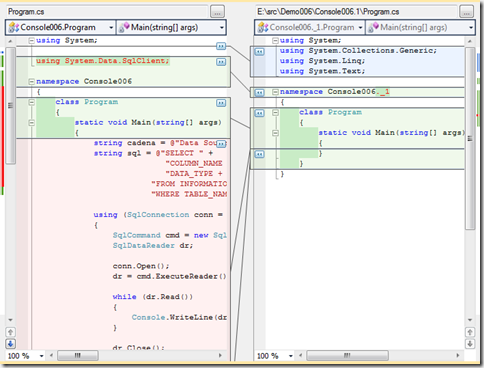Viewport: 484px width, 368px height.
Task: Click the E:\src\Demo006 file path field
Action: (356, 12)
